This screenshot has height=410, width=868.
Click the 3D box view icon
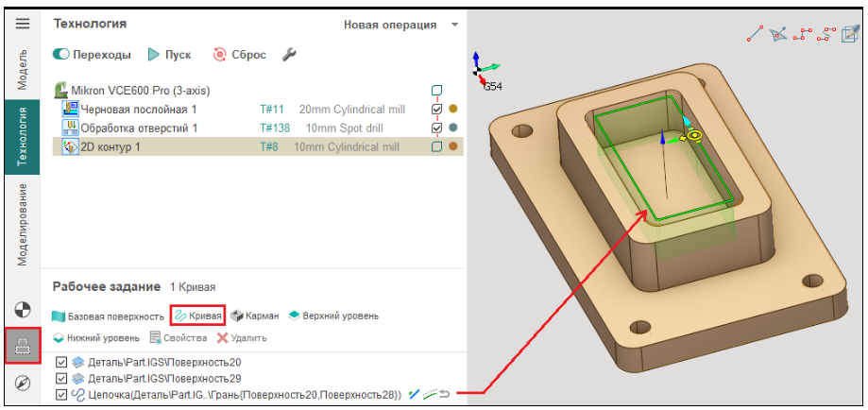coord(850,35)
